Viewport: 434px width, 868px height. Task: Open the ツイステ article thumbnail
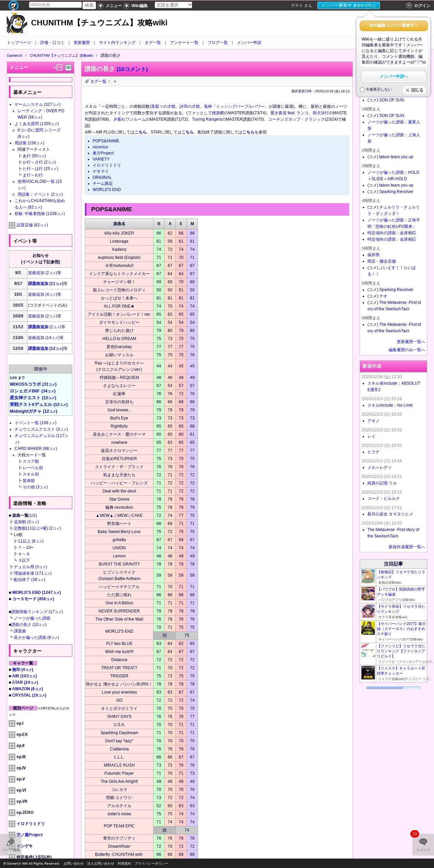click(x=368, y=673)
